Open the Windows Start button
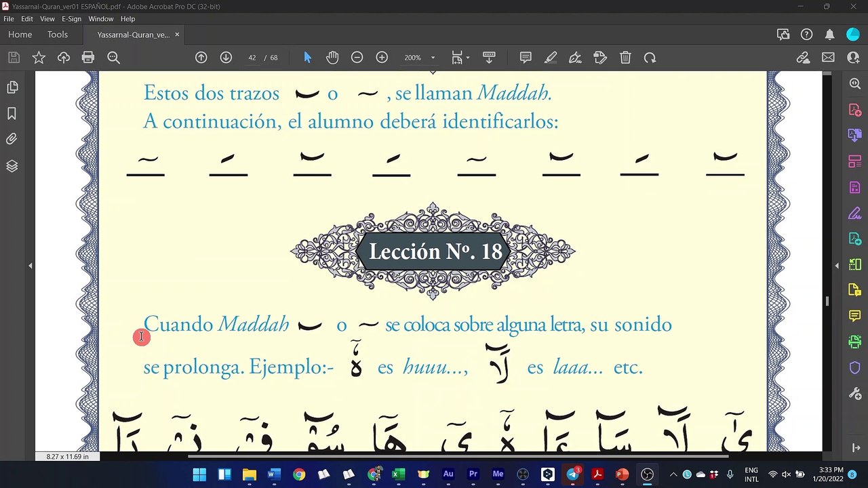868x488 pixels. 199,474
